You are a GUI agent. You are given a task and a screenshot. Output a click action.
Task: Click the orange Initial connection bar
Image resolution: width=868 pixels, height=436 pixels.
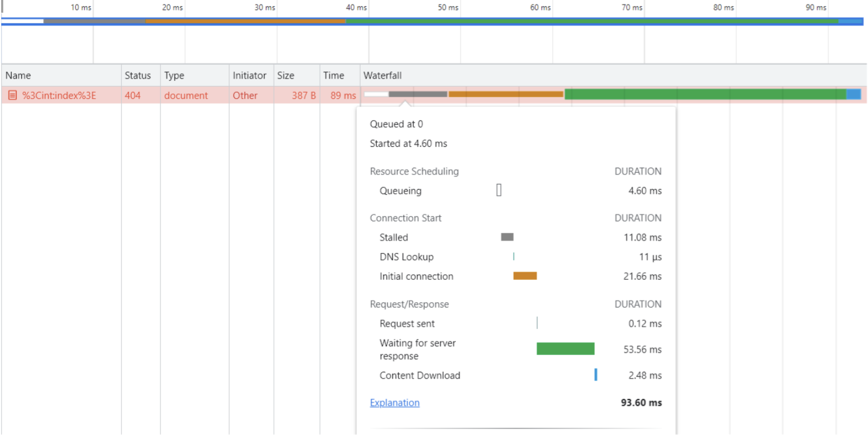tap(525, 276)
